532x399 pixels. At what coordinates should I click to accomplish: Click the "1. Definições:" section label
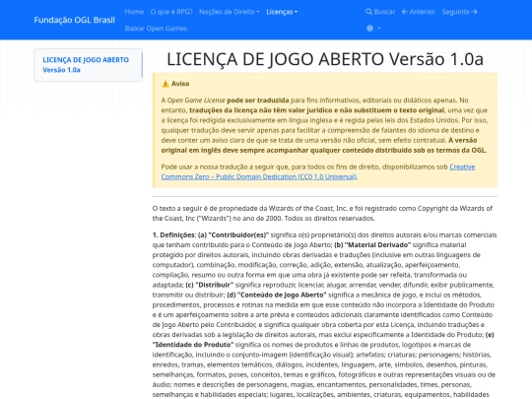[174, 234]
